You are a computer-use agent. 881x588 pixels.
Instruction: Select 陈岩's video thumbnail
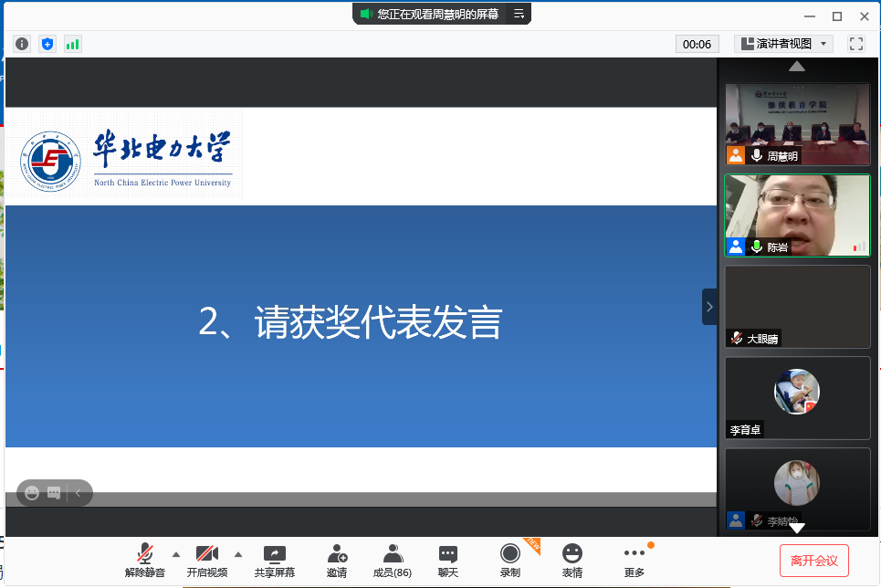[x=797, y=215]
